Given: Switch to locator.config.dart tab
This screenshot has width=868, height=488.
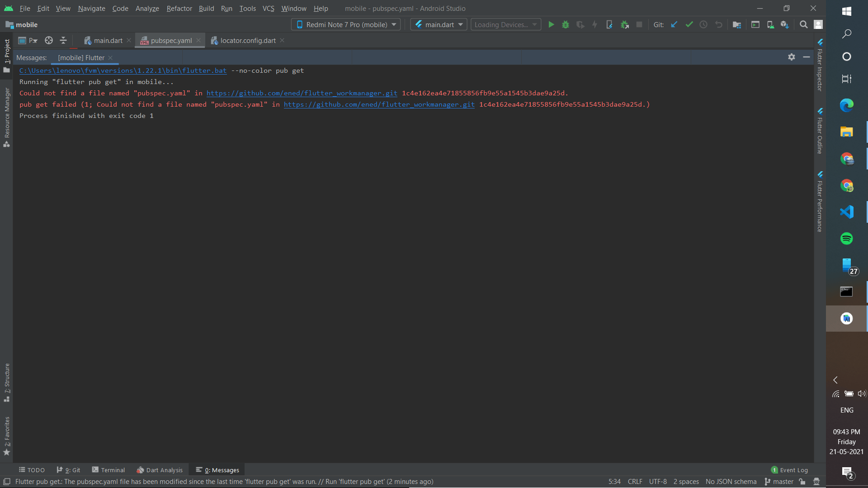Looking at the screenshot, I should pyautogui.click(x=248, y=41).
